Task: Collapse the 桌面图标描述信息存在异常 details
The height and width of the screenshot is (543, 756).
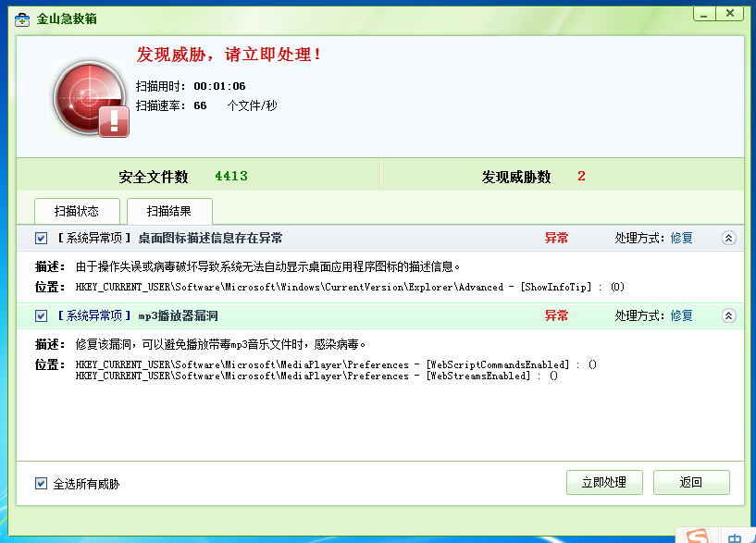Action: click(x=728, y=238)
